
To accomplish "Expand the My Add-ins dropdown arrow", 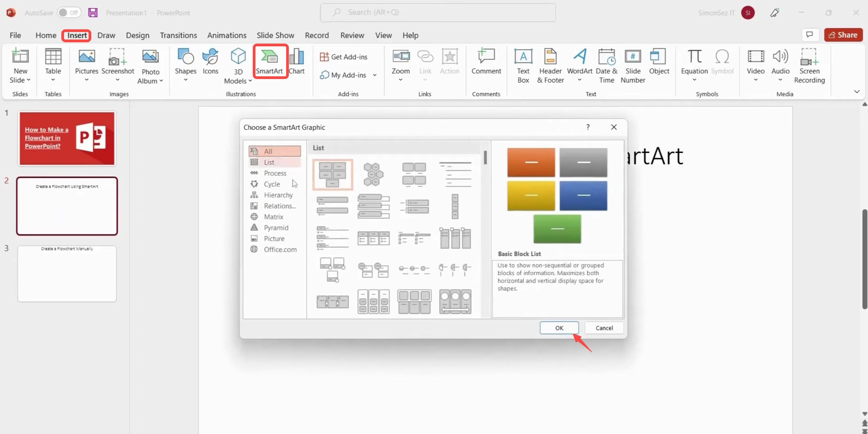I will click(x=374, y=75).
